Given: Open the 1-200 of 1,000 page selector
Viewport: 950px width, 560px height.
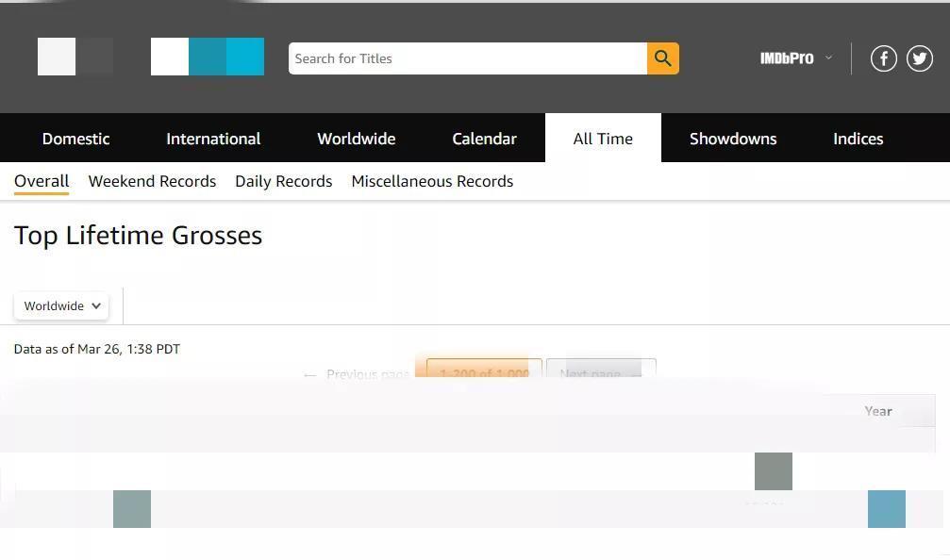Looking at the screenshot, I should (x=484, y=372).
